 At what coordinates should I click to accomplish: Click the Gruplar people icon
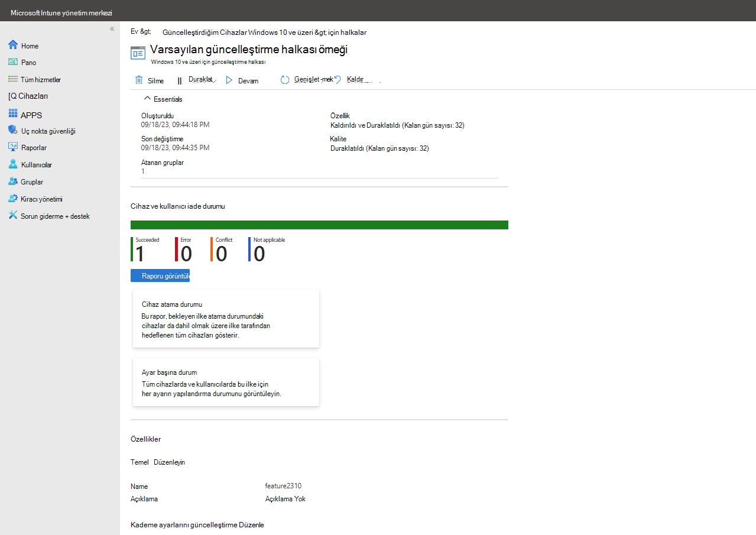(13, 181)
